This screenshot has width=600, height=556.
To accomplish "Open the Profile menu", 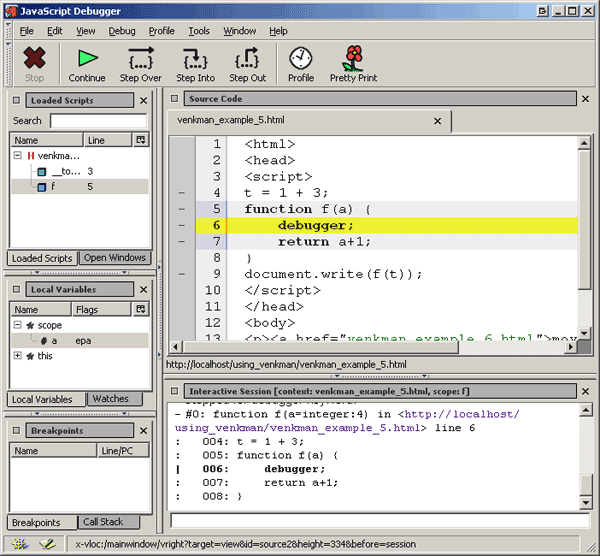I will 161,31.
